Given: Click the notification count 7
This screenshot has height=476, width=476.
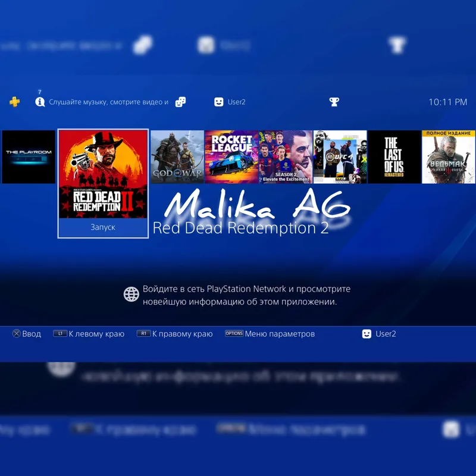Looking at the screenshot, I should 39,92.
